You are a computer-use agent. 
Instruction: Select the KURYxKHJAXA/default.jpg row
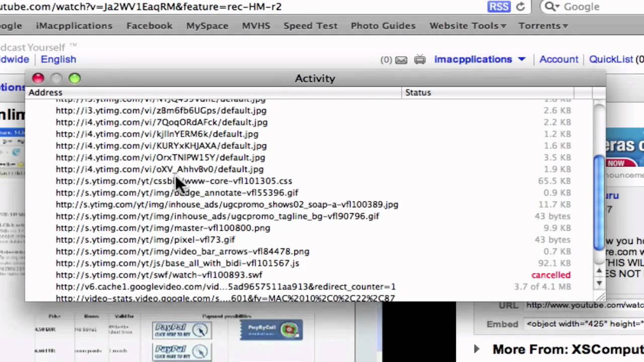point(309,146)
